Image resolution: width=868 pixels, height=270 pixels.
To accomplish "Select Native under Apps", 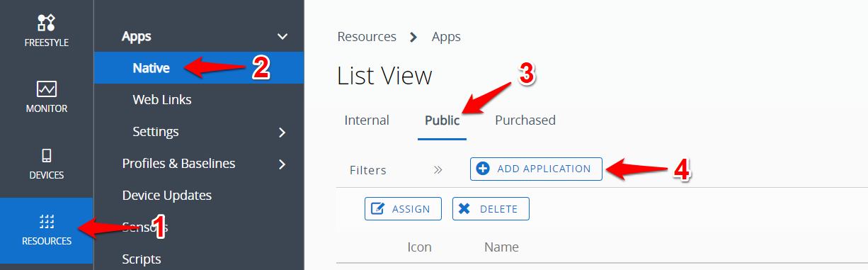I will [151, 68].
